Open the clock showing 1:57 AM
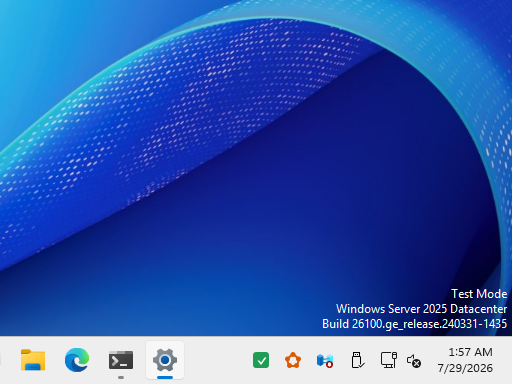 click(x=470, y=352)
